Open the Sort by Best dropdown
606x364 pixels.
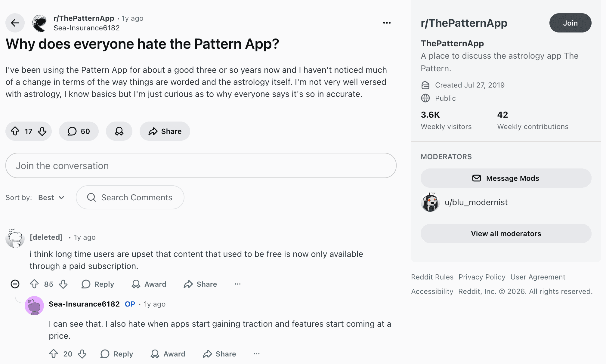point(51,197)
